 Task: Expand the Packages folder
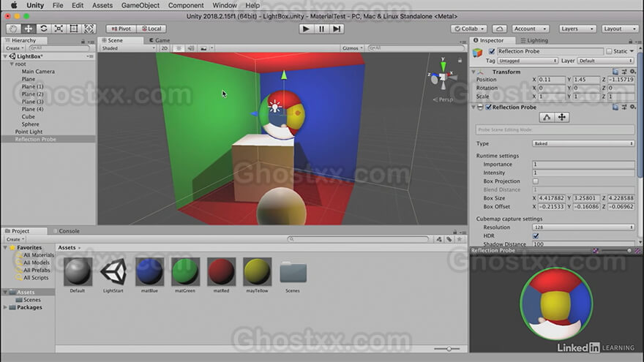[5, 307]
